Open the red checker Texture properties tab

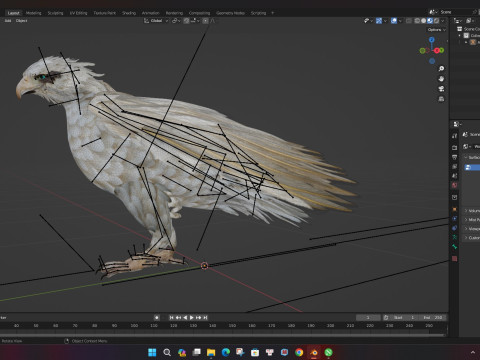pyautogui.click(x=454, y=258)
